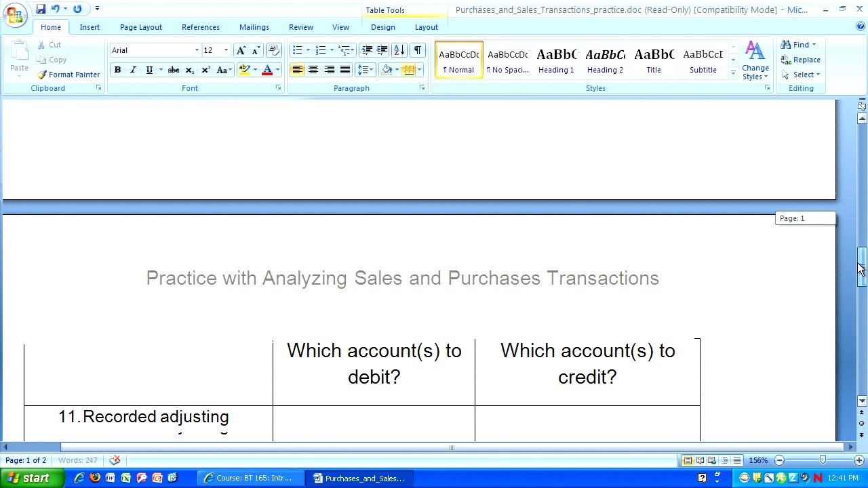The height and width of the screenshot is (488, 868).
Task: Click the Grow Font icon
Action: pyautogui.click(x=241, y=50)
